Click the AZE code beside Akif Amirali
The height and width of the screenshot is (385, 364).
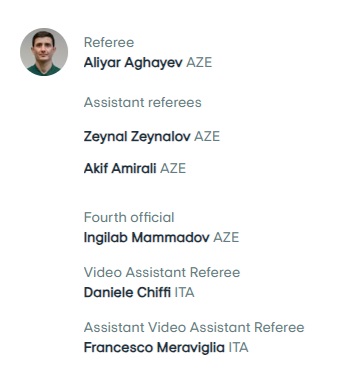pyautogui.click(x=173, y=168)
